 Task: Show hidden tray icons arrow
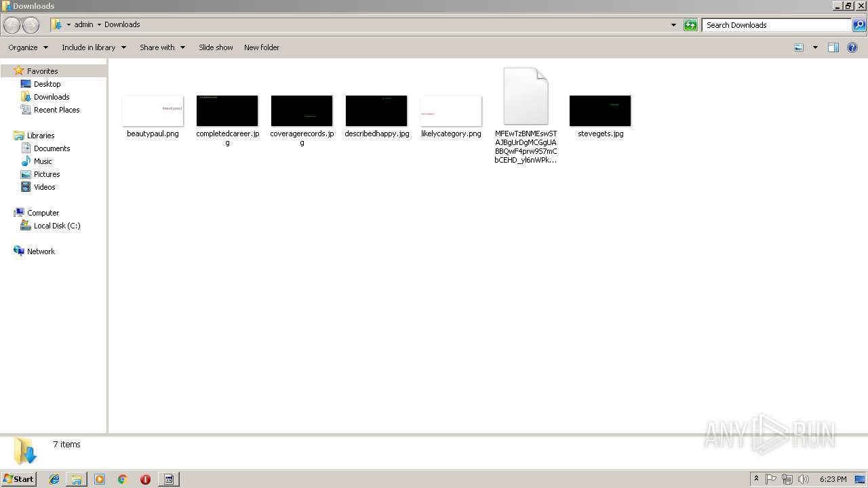756,479
